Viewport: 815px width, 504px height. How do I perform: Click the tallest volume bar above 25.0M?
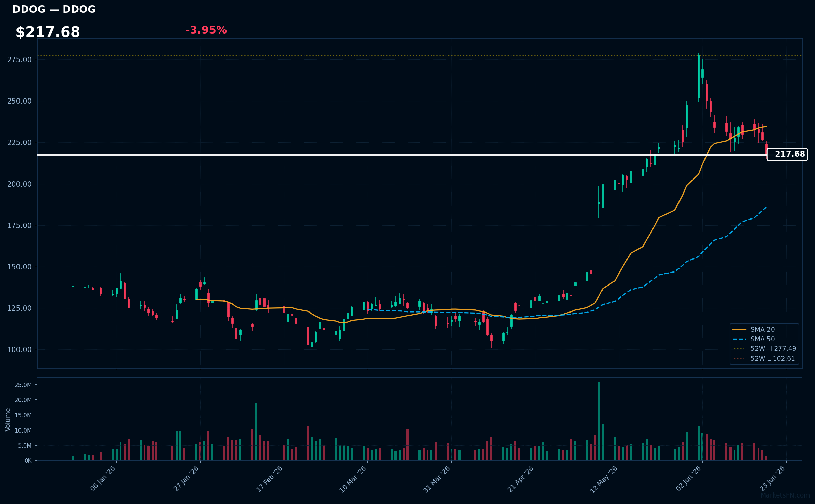point(599,421)
